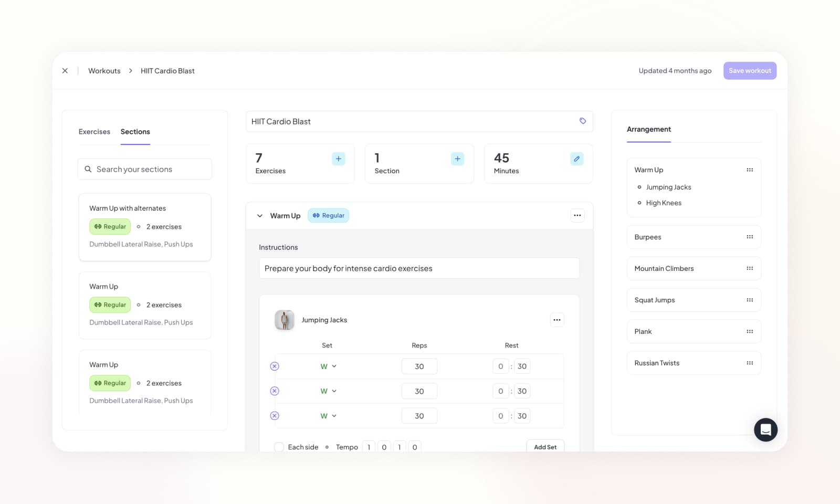Screen dimensions: 840x504
Task: Click the Save workout button
Action: 750,70
